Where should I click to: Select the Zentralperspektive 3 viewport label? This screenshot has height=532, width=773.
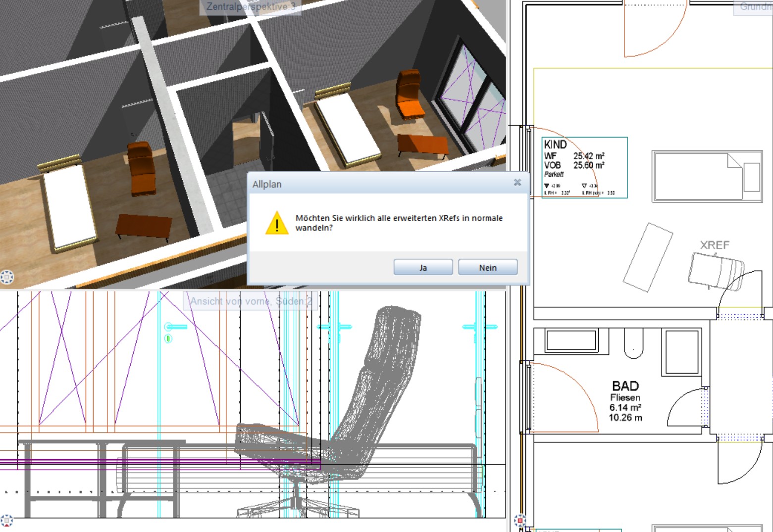[251, 7]
